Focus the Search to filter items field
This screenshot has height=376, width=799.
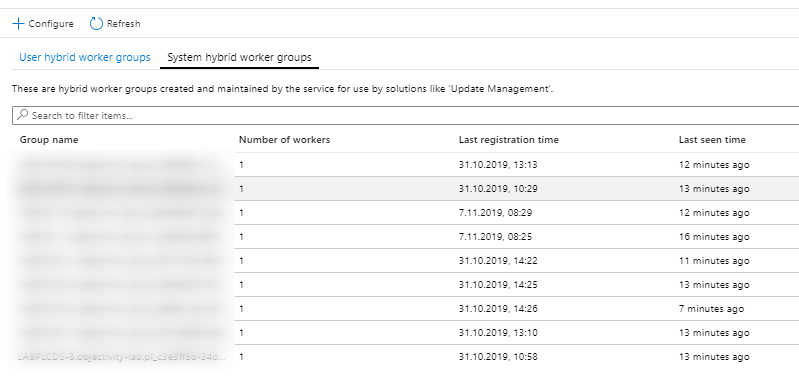(x=406, y=115)
